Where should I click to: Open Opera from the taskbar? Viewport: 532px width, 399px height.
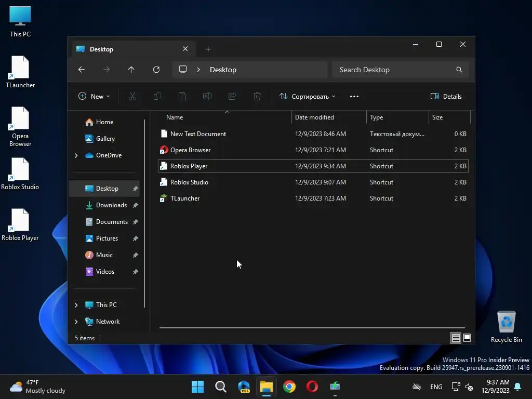coord(312,387)
